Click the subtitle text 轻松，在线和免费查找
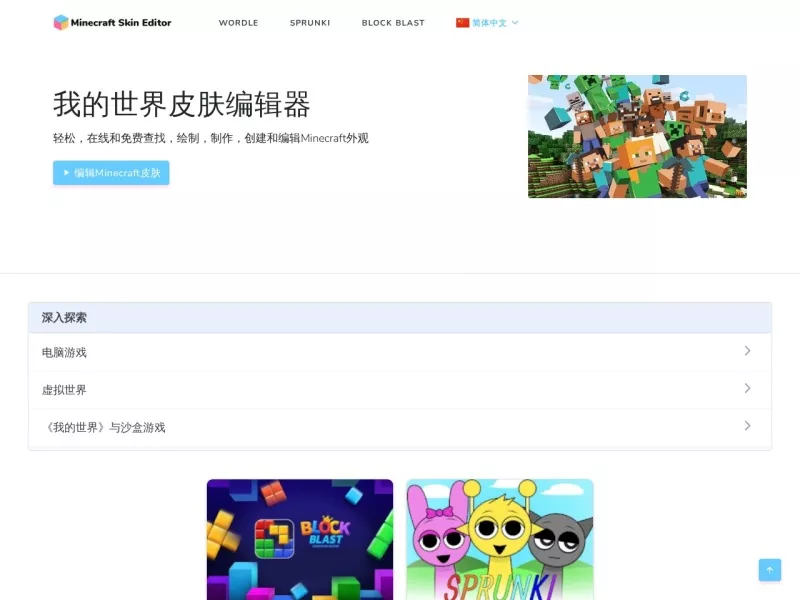Viewport: 800px width, 600px height. pyautogui.click(x=109, y=138)
